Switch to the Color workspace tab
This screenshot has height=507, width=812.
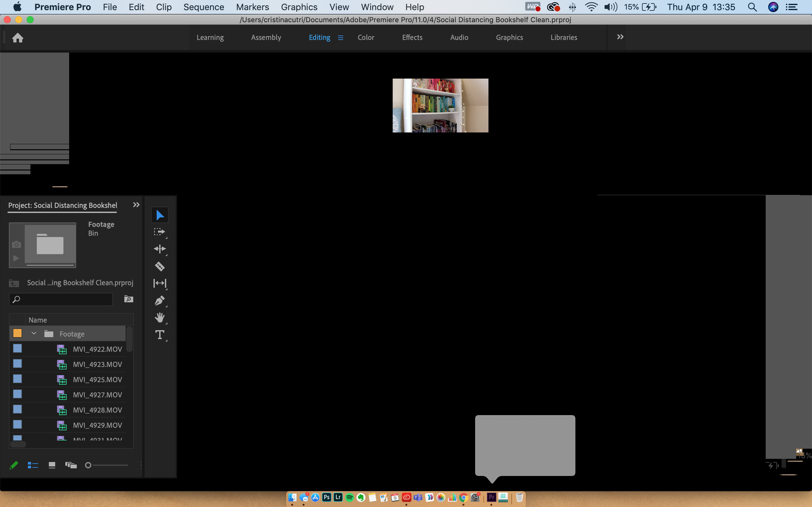(366, 38)
